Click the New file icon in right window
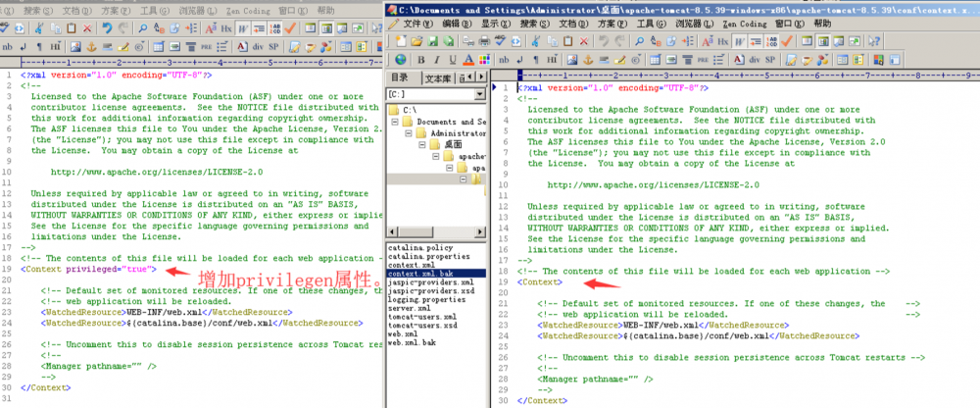The height and width of the screenshot is (408, 980). [400, 40]
